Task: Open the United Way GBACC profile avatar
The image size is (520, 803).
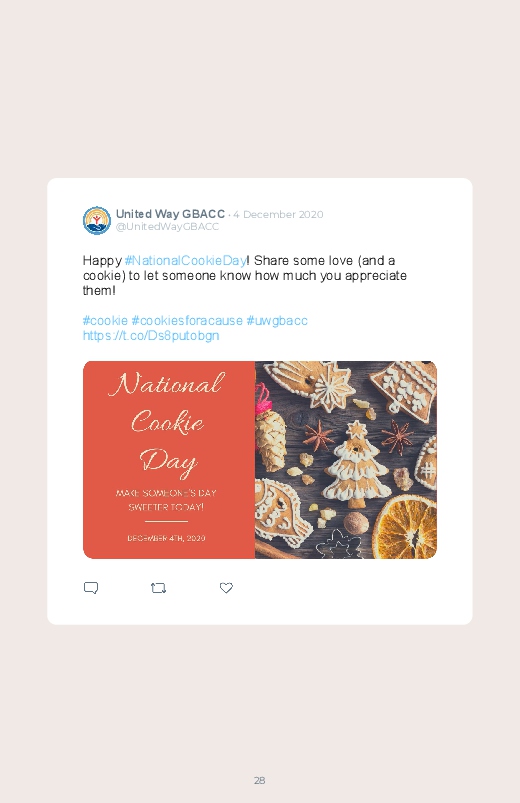Action: click(x=97, y=220)
